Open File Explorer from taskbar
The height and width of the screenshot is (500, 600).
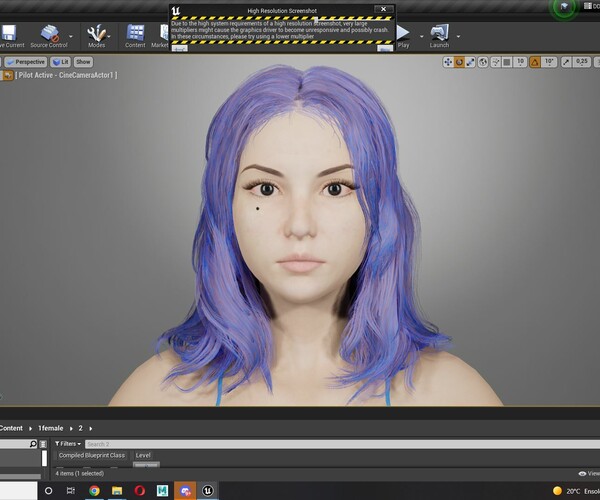pos(117,490)
